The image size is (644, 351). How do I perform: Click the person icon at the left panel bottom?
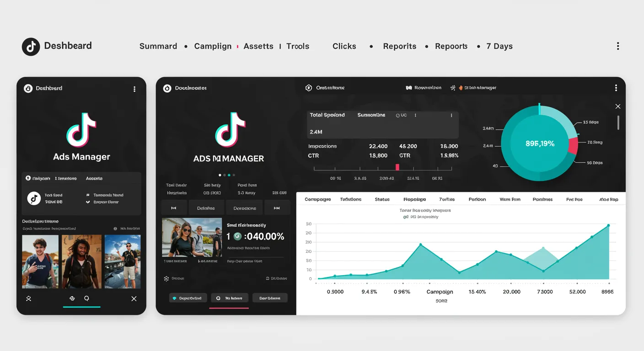(x=28, y=298)
